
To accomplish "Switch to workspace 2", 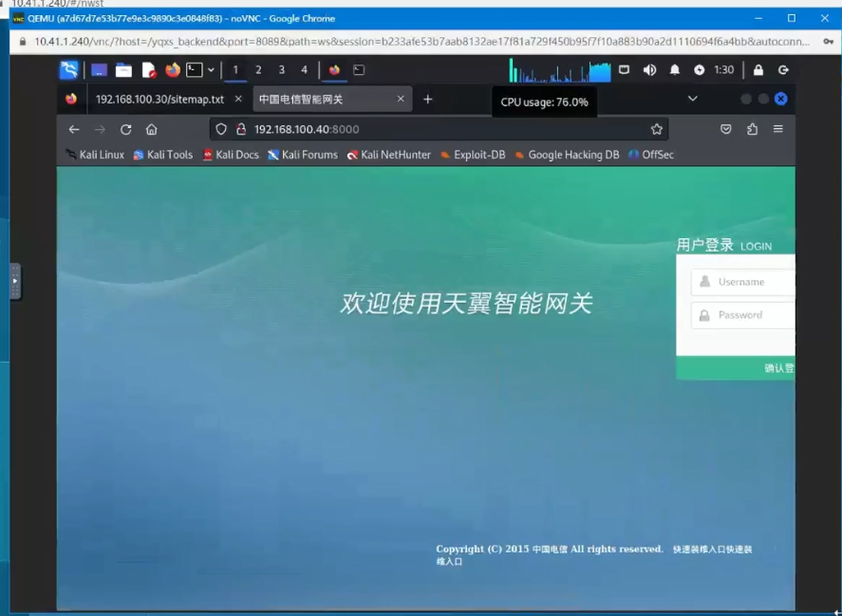I will coord(258,70).
